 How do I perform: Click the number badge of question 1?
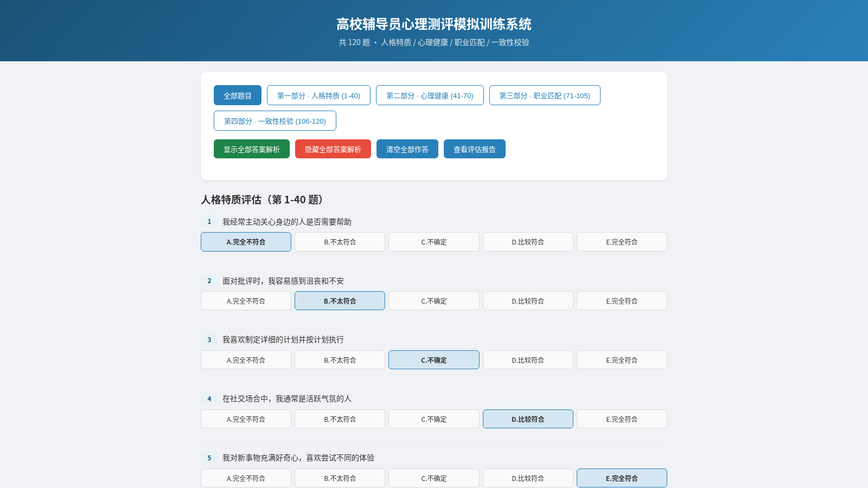(x=209, y=222)
